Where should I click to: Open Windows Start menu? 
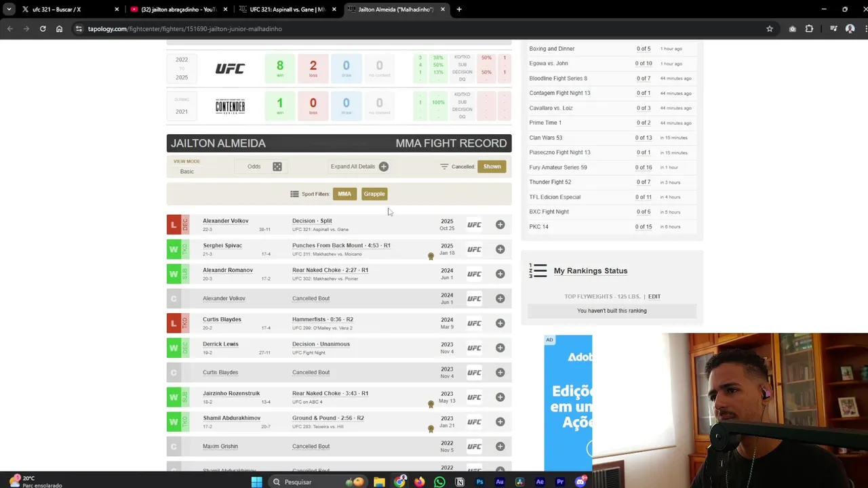tap(256, 482)
